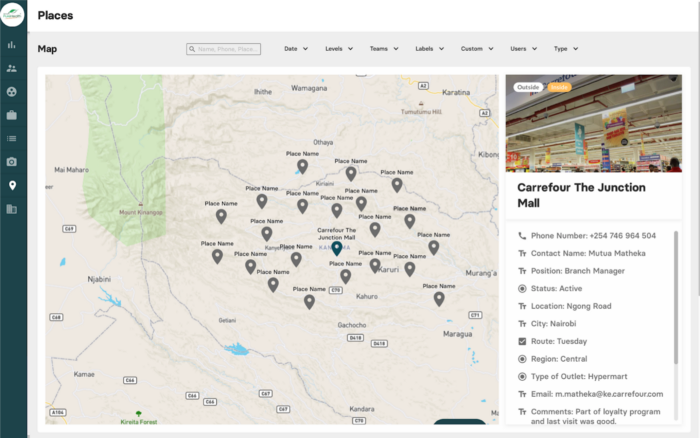Select the Outside photo tag
Image resolution: width=700 pixels, height=438 pixels.
pyautogui.click(x=528, y=87)
